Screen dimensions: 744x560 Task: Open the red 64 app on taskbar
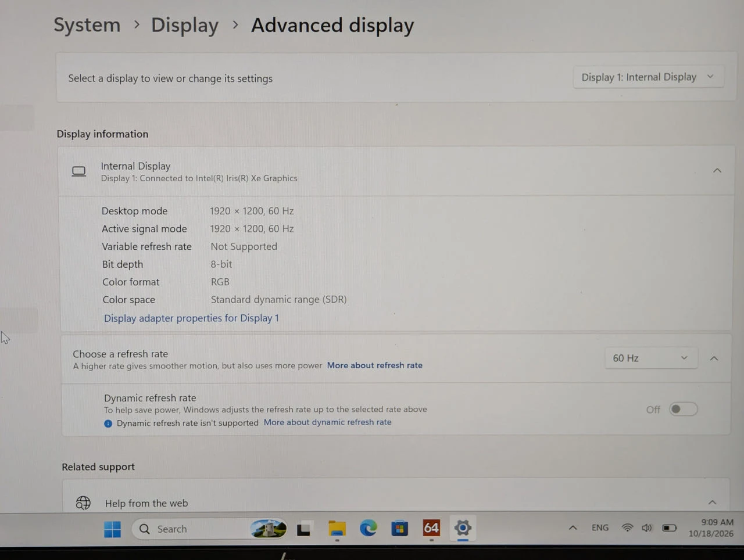[x=431, y=527]
